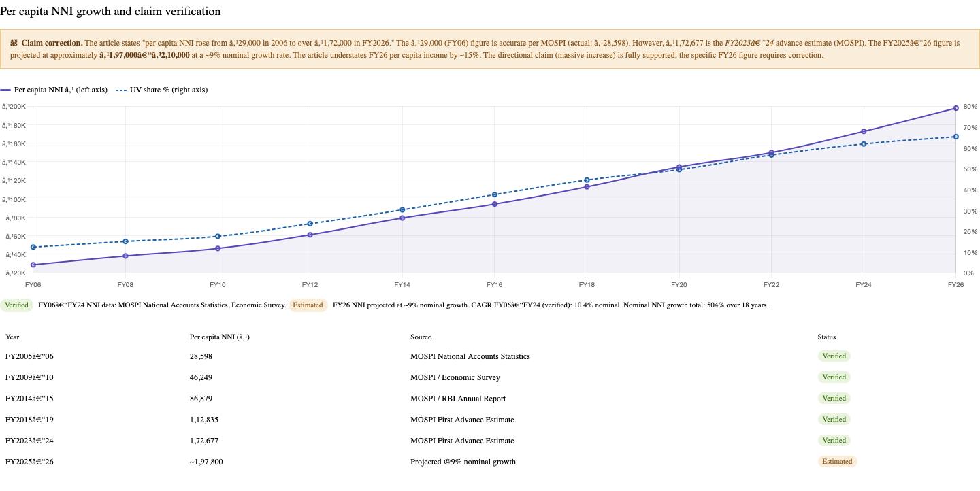Select the 28,598 table value

tap(201, 356)
